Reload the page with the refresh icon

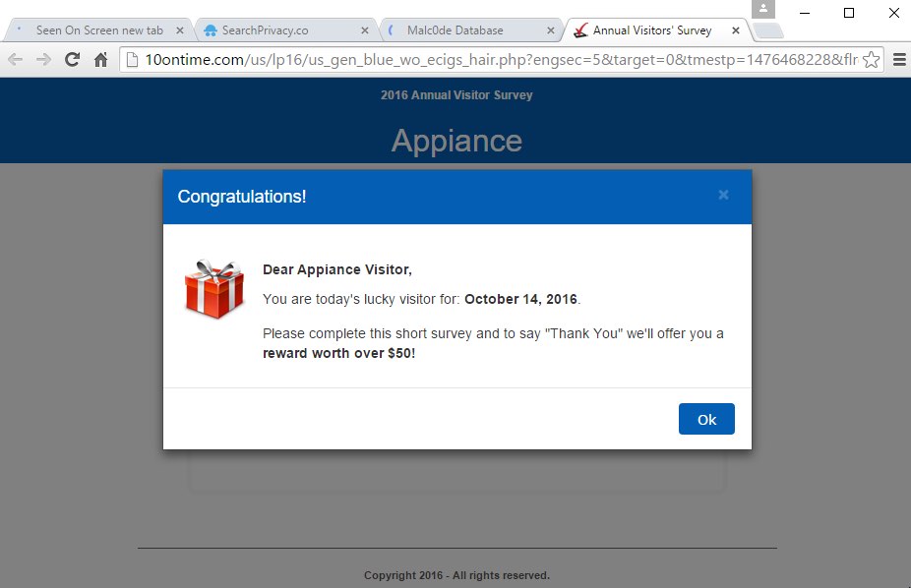(x=72, y=60)
